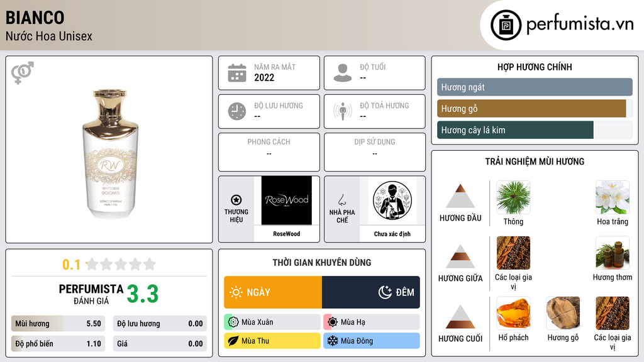The width and height of the screenshot is (644, 362).
Task: Select the Mùa Đông season tile
Action: coord(372,341)
